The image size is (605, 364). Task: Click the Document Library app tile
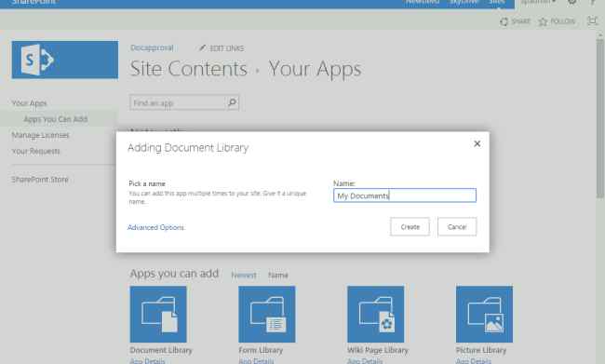(x=158, y=315)
